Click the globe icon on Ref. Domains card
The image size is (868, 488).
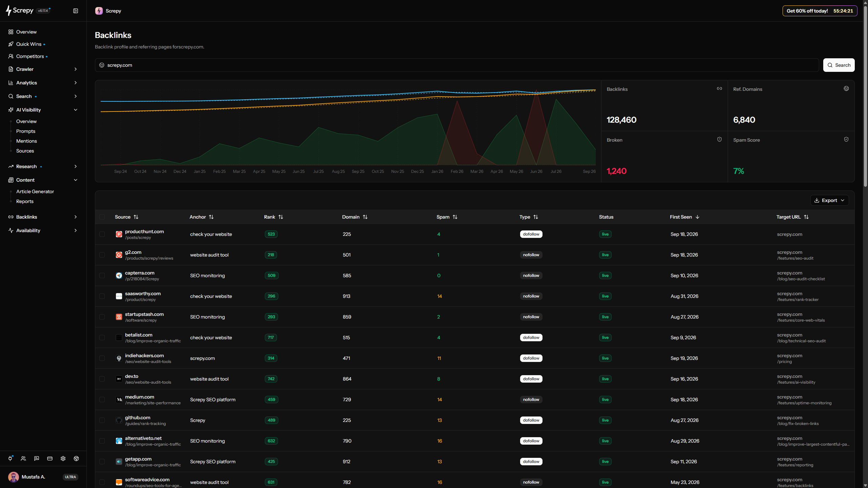846,88
